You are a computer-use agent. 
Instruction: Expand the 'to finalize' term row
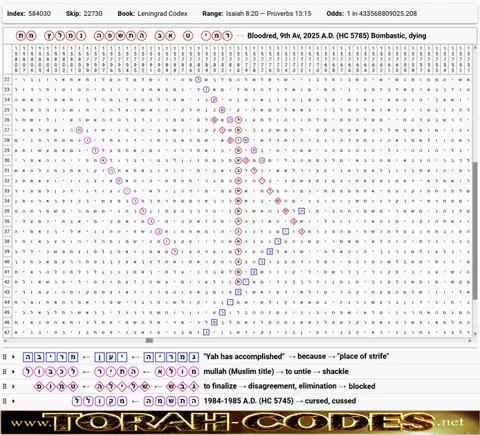[13, 386]
